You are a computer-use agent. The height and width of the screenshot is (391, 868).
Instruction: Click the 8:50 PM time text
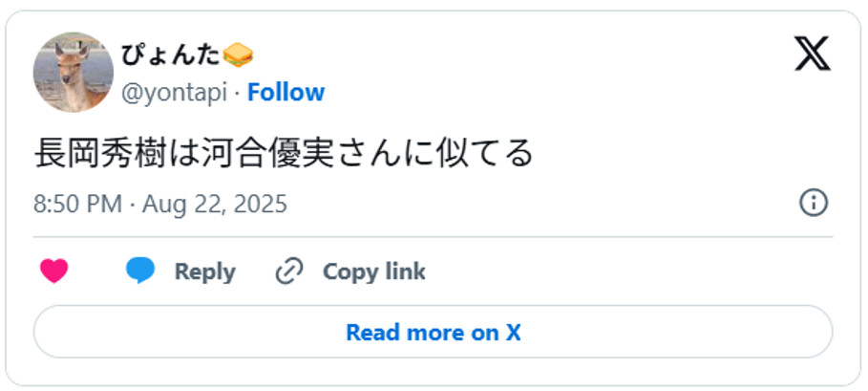[x=77, y=205]
